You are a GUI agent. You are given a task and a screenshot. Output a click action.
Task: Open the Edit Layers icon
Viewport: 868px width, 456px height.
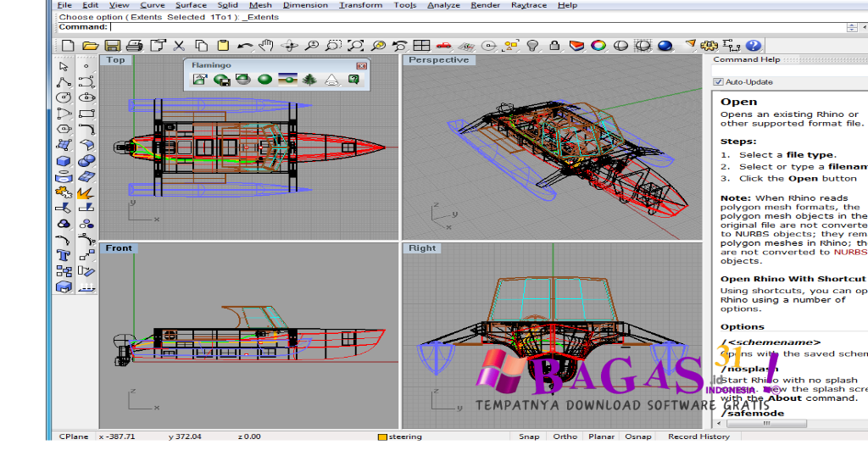pyautogui.click(x=576, y=46)
